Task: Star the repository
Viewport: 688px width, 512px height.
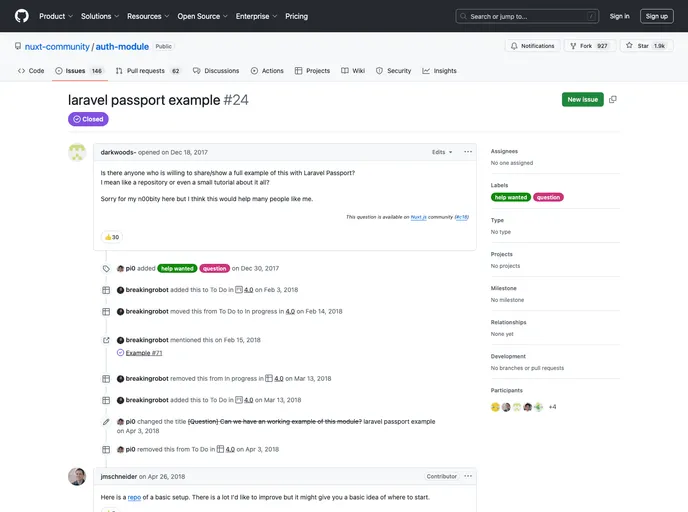Action: (646, 46)
